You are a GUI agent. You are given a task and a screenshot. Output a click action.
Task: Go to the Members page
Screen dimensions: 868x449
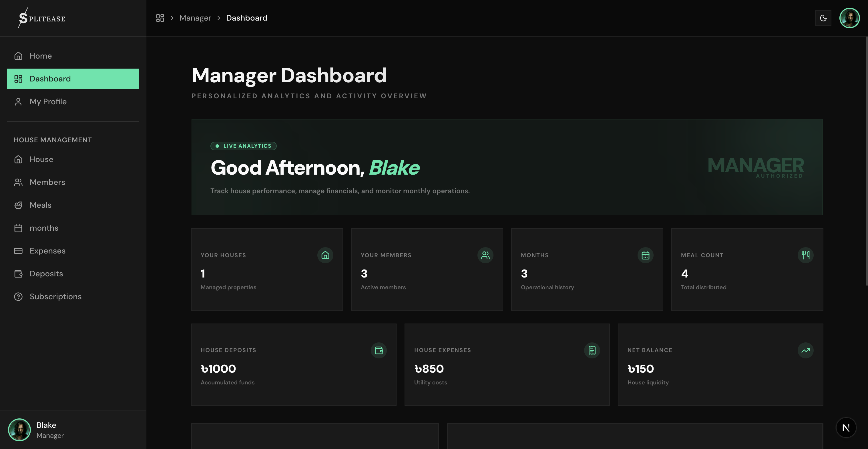click(x=47, y=182)
